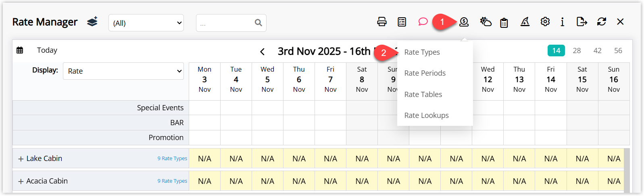The height and width of the screenshot is (196, 644).
Task: Switch to 56 day view
Action: [x=618, y=50]
